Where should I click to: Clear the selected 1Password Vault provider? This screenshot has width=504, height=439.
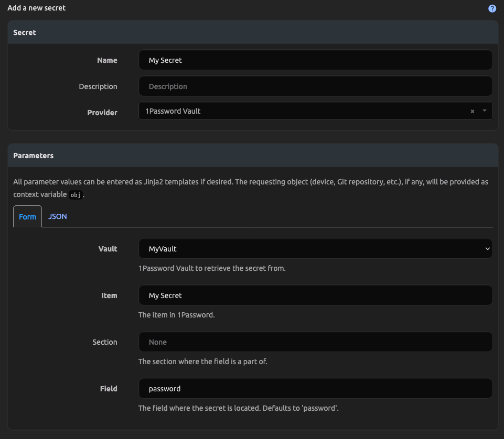pyautogui.click(x=471, y=111)
